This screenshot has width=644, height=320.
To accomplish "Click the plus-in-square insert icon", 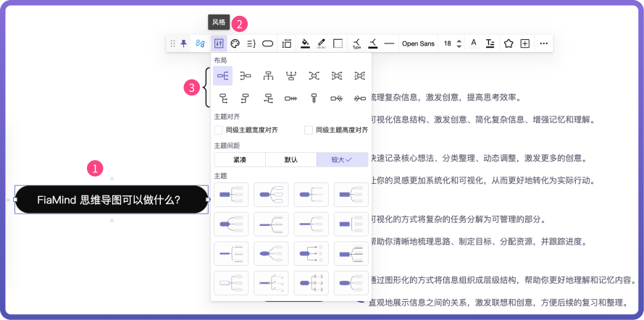I will pyautogui.click(x=524, y=43).
